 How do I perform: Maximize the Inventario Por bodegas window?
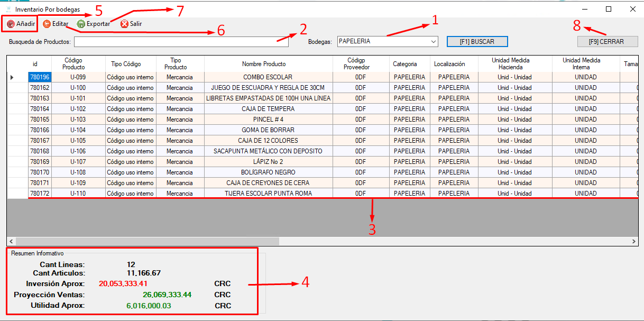609,9
